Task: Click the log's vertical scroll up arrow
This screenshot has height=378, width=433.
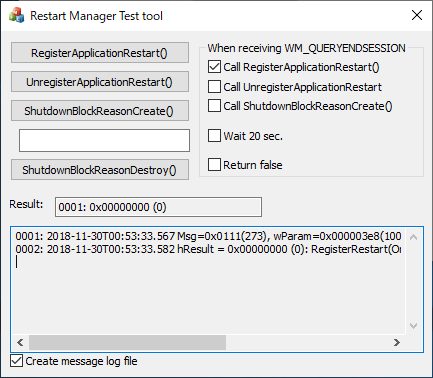Action: (413, 237)
